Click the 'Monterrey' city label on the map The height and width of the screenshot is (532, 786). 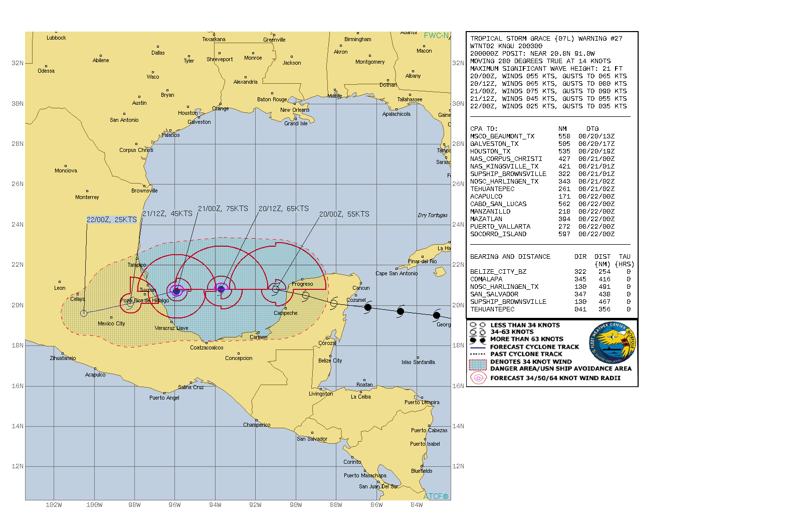tap(87, 197)
